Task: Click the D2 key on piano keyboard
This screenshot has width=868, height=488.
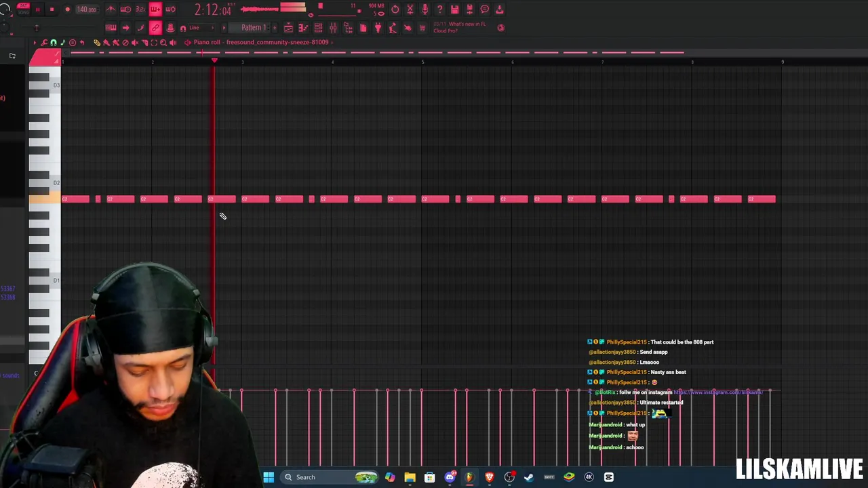Action: pos(45,183)
